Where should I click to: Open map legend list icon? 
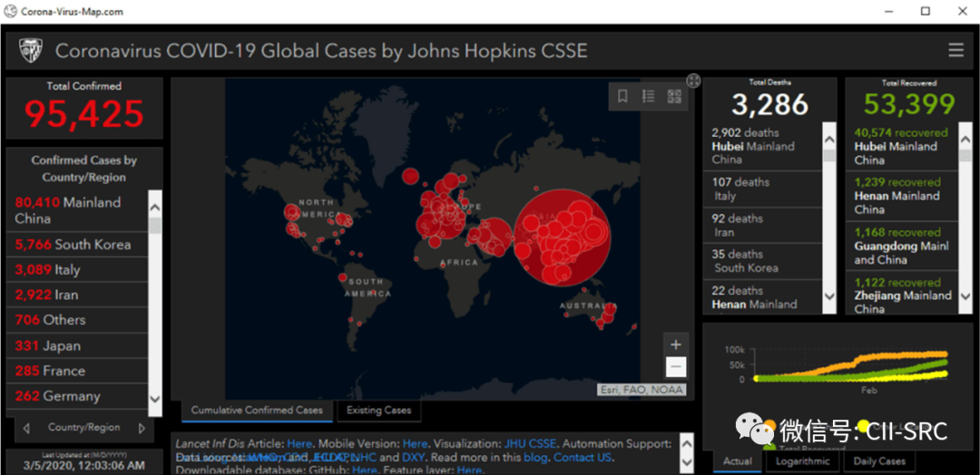[648, 96]
